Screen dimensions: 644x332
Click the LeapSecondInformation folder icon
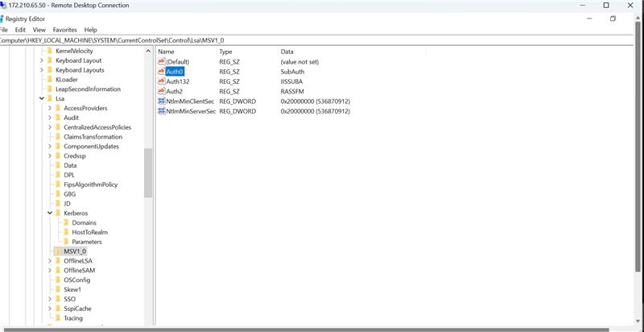click(x=50, y=89)
